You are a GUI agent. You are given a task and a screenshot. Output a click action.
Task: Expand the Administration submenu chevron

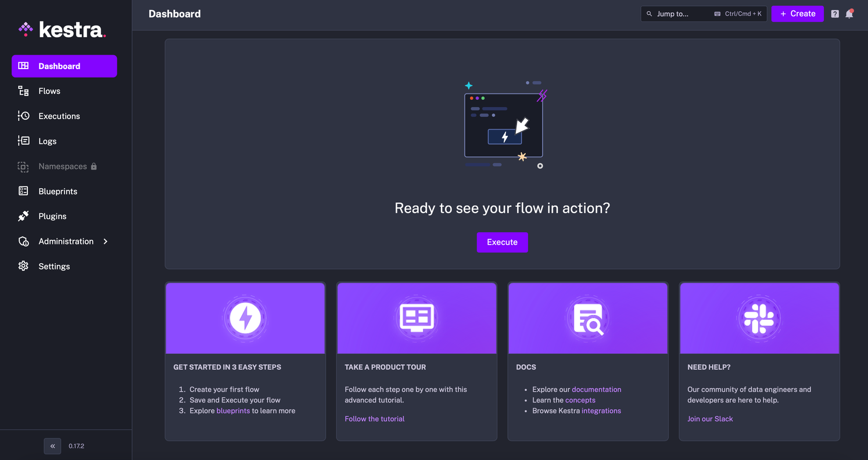105,241
